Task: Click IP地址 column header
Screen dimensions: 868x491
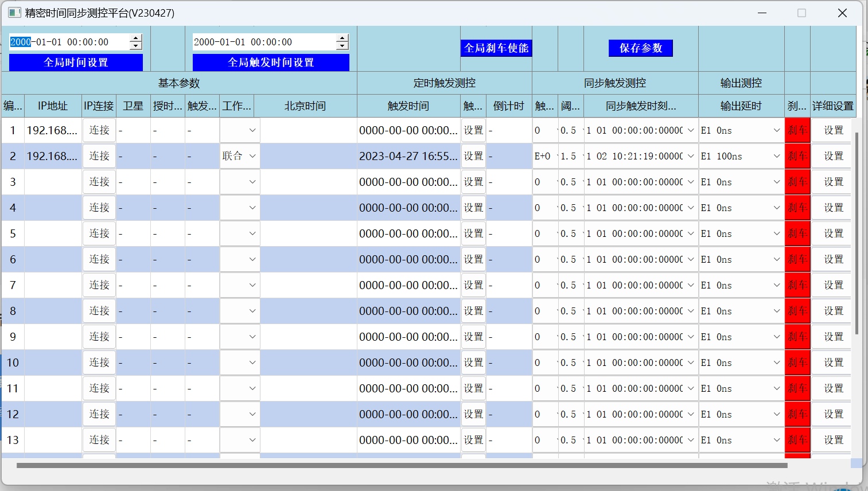Action: [53, 106]
